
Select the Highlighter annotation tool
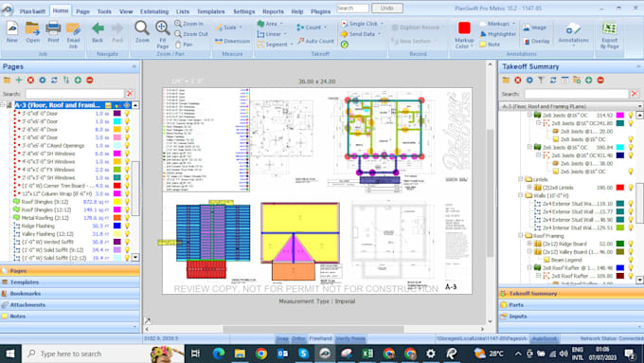coord(497,34)
